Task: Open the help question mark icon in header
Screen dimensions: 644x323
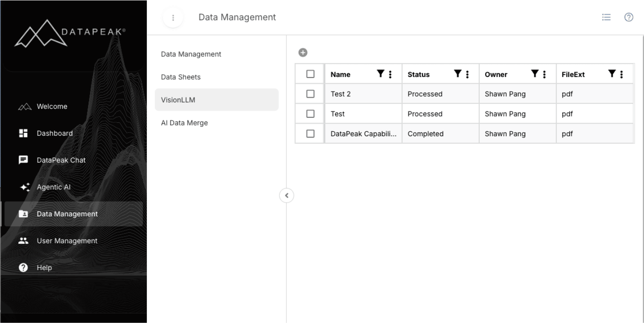Action: coord(629,17)
